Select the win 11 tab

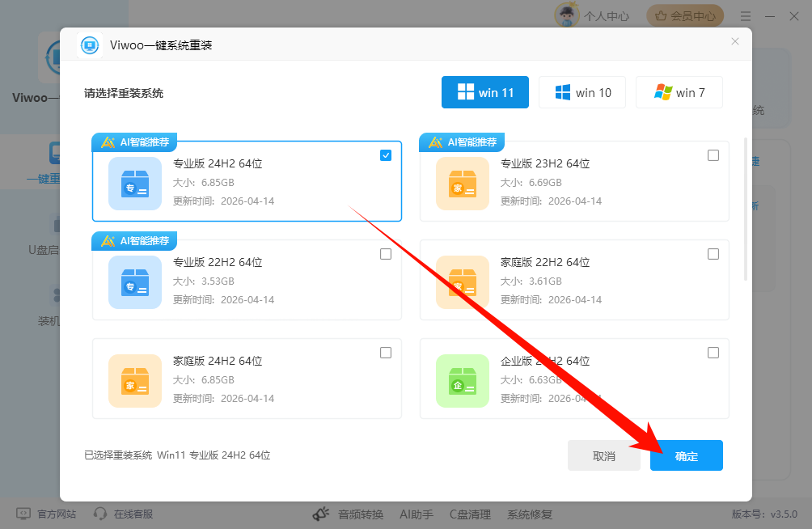(x=484, y=92)
